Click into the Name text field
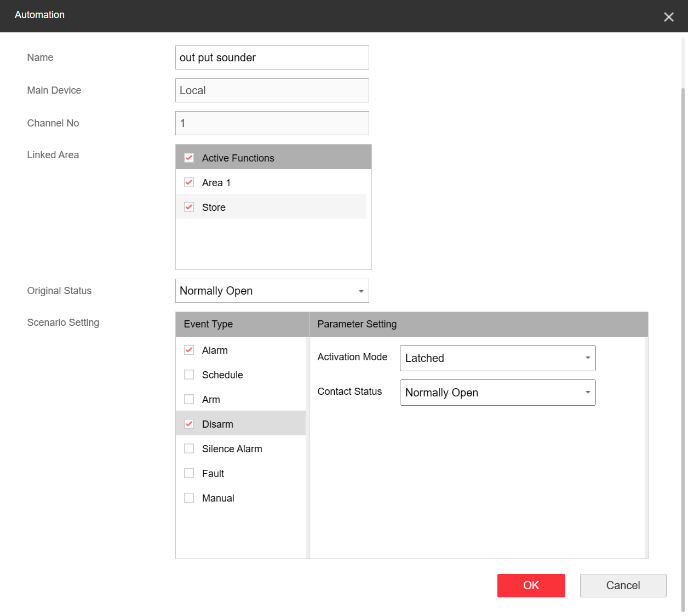 point(272,57)
